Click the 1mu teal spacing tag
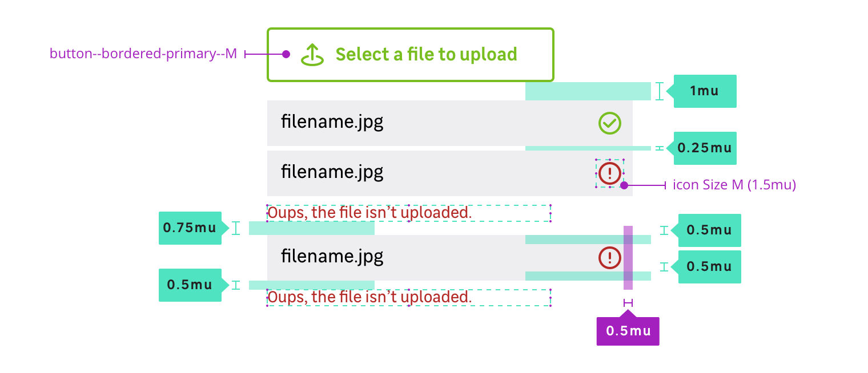This screenshot has width=868, height=373. coord(705,91)
